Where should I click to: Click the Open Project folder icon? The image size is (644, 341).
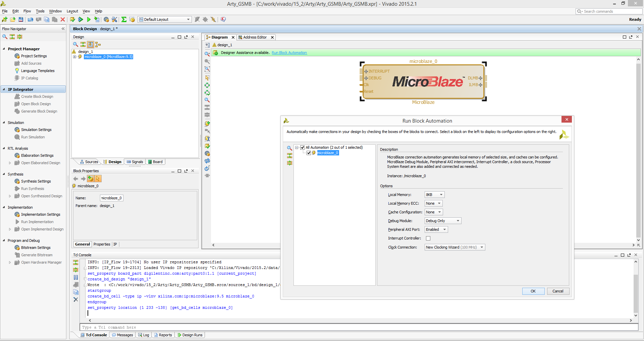click(13, 19)
